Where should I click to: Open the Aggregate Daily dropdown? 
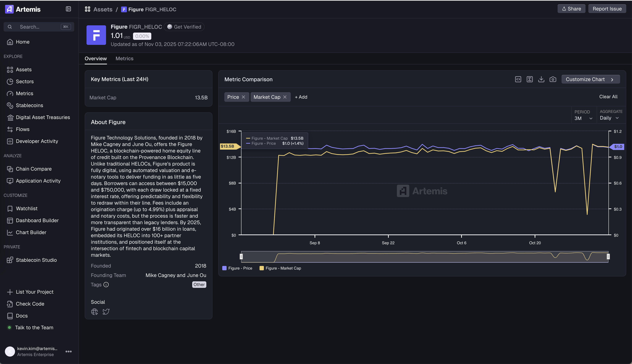point(609,118)
